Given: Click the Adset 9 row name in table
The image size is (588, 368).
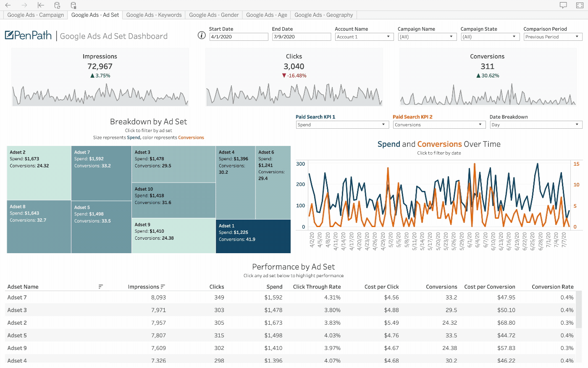Looking at the screenshot, I should 17,348.
